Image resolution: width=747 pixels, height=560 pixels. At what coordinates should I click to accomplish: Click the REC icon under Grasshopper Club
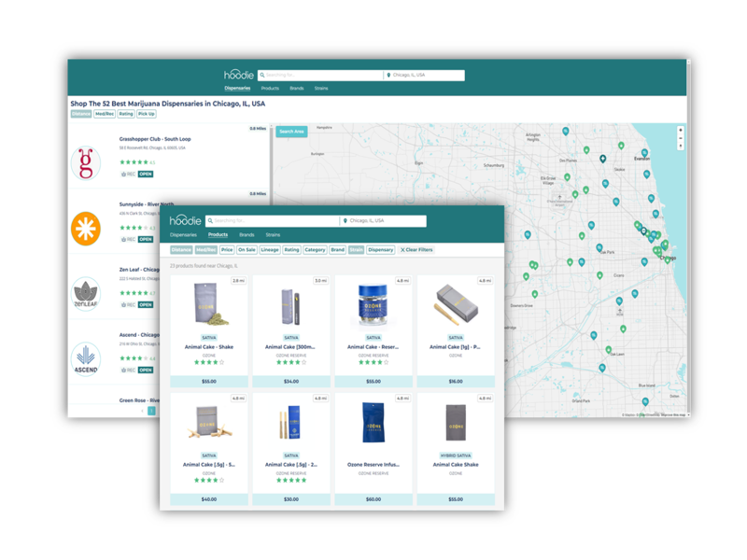124,174
